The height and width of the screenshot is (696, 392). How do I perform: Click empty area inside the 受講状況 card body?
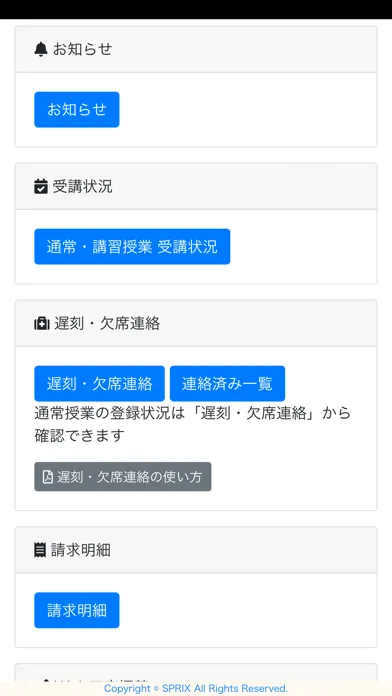302,247
